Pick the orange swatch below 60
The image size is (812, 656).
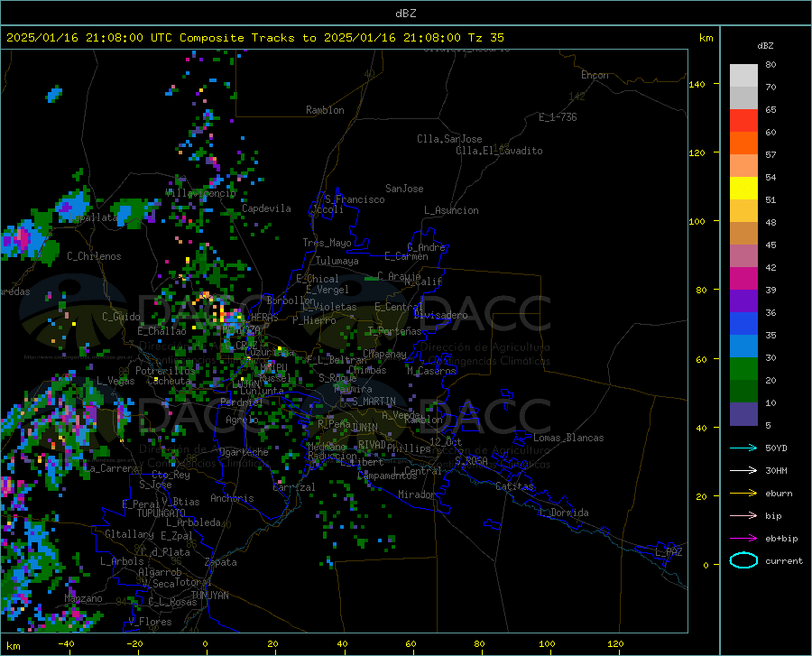tap(743, 143)
